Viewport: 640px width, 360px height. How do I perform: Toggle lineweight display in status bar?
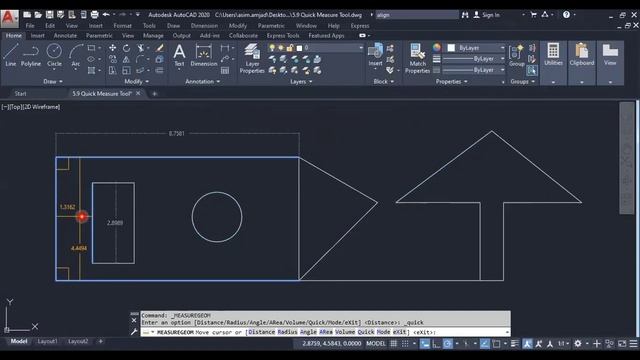(515, 344)
